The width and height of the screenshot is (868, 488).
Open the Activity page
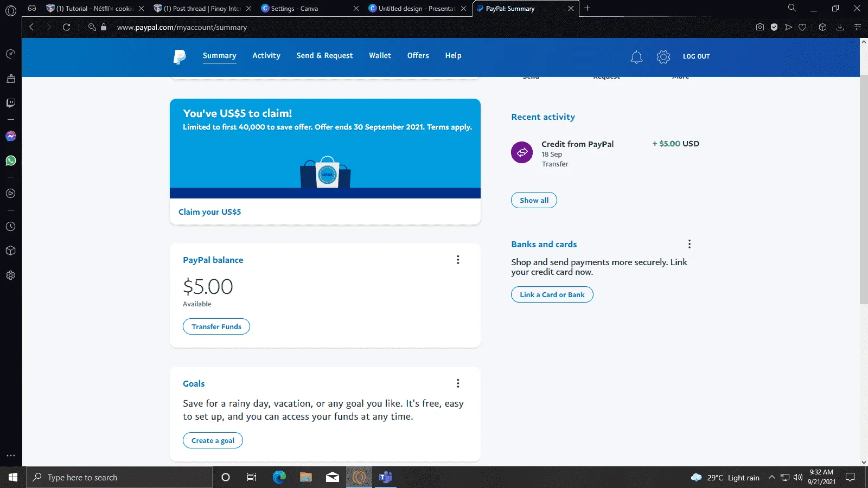point(266,55)
